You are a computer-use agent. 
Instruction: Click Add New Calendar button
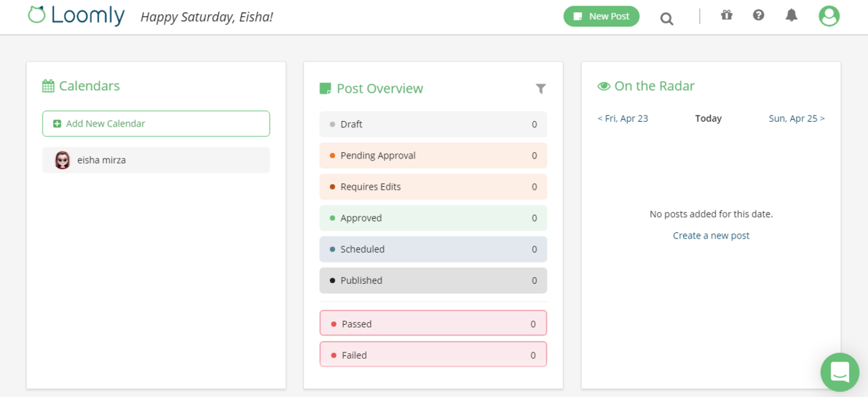(156, 123)
